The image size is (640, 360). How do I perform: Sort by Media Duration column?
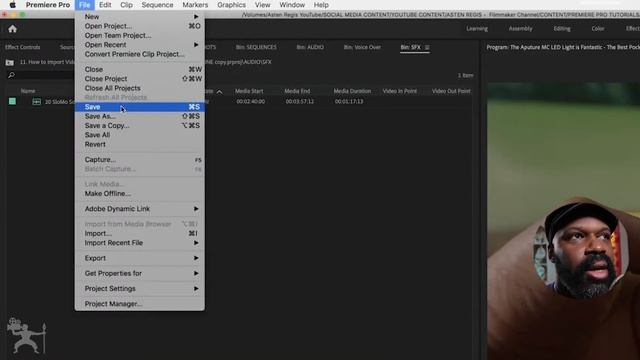pyautogui.click(x=352, y=91)
